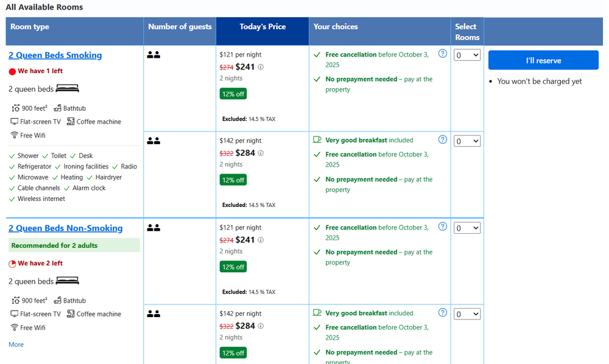Expand amenities with the More link

[16, 345]
